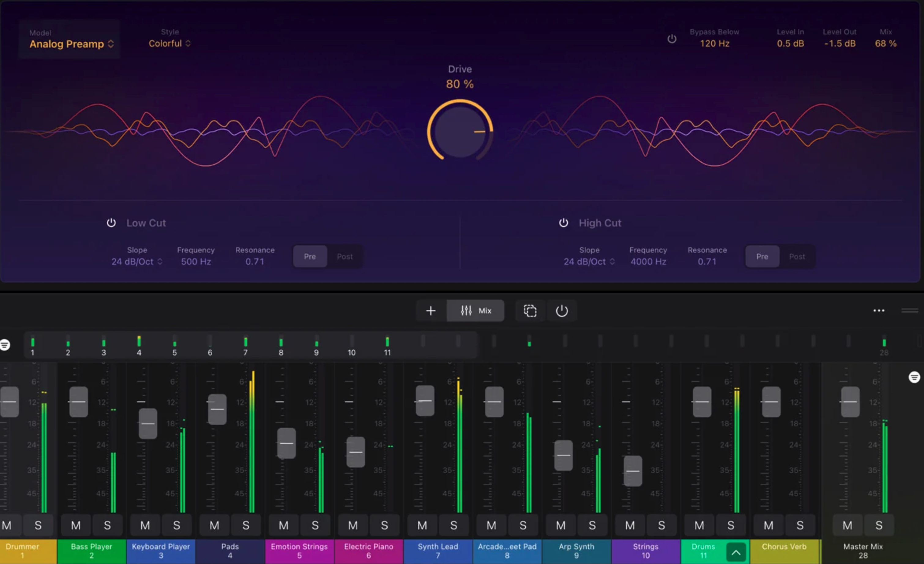Open the three-dots more options menu
This screenshot has height=564, width=924.
[x=879, y=311]
